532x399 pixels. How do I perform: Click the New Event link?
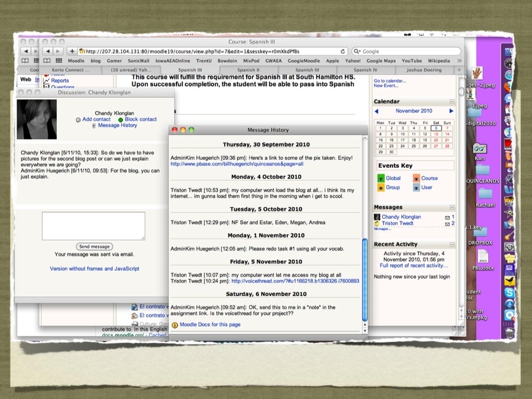point(386,86)
